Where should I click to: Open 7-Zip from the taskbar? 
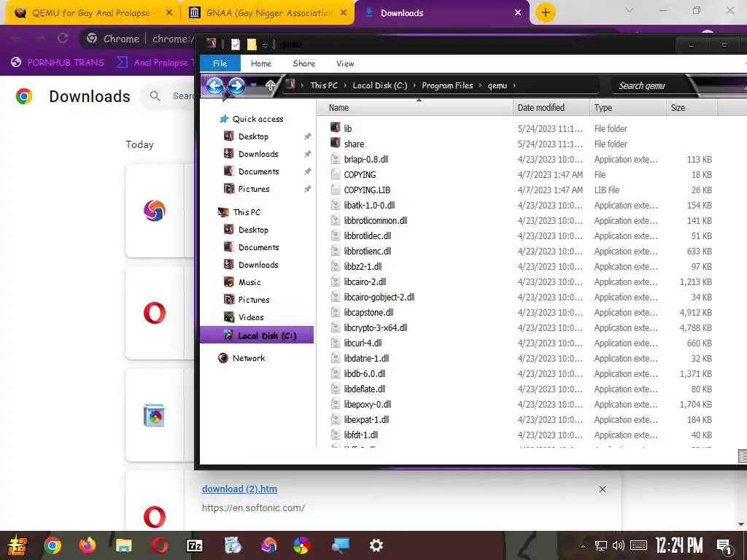coord(195,545)
